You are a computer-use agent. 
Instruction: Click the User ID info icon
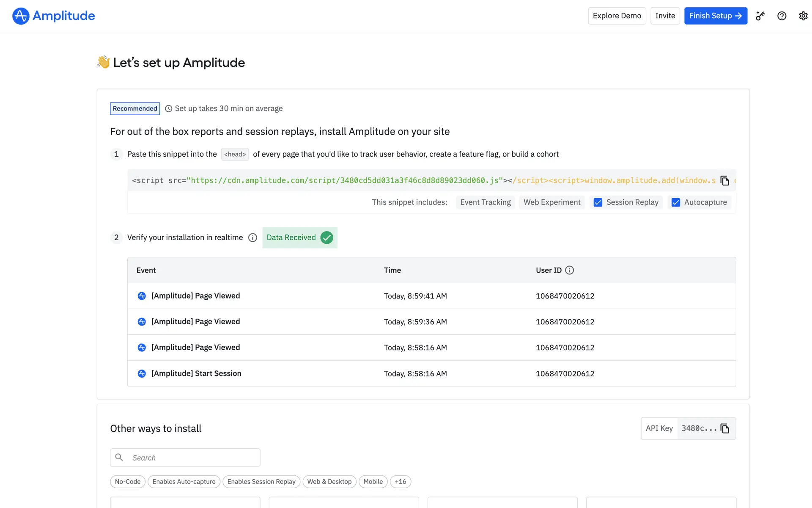(569, 270)
